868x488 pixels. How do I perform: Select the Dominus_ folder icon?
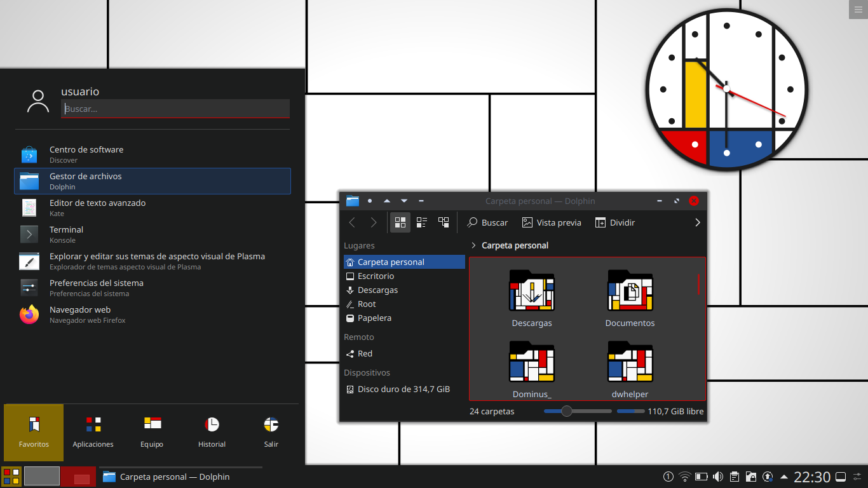pyautogui.click(x=532, y=362)
